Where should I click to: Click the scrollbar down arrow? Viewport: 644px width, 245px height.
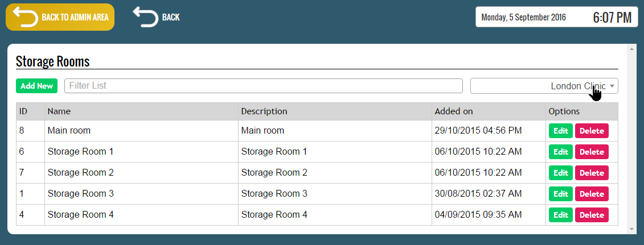tap(633, 229)
